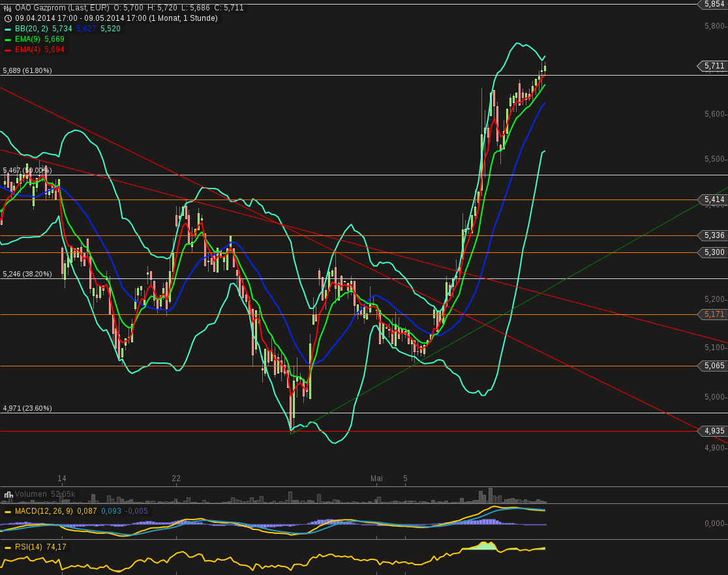Click the clock icon beside the date range
This screenshot has width=728, height=575.
coord(8,18)
